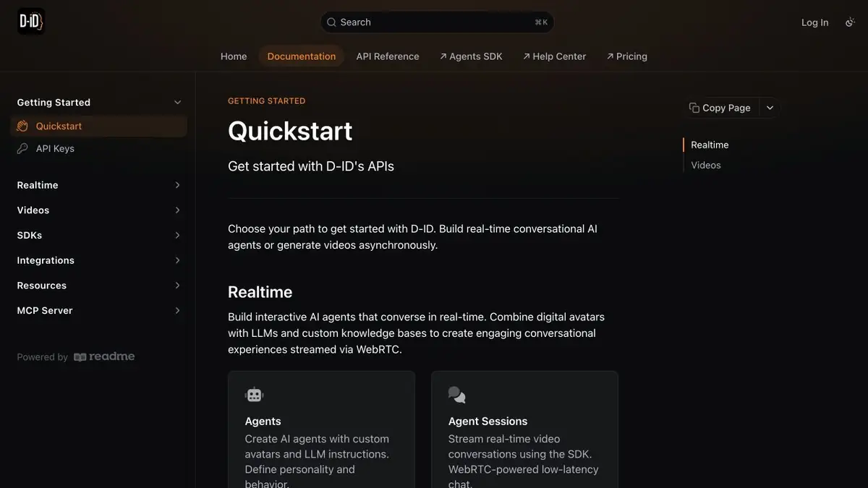Click the Log In link
The width and height of the screenshot is (868, 488).
tap(815, 22)
